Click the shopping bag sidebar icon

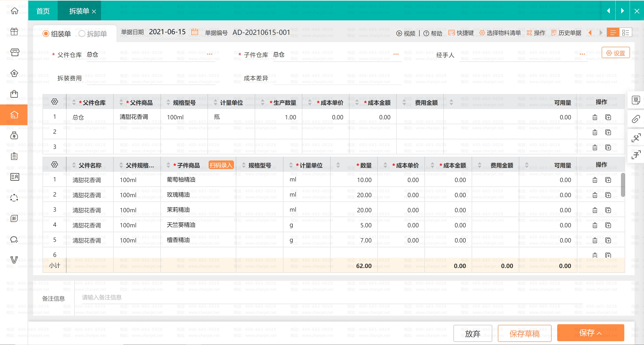[x=14, y=94]
